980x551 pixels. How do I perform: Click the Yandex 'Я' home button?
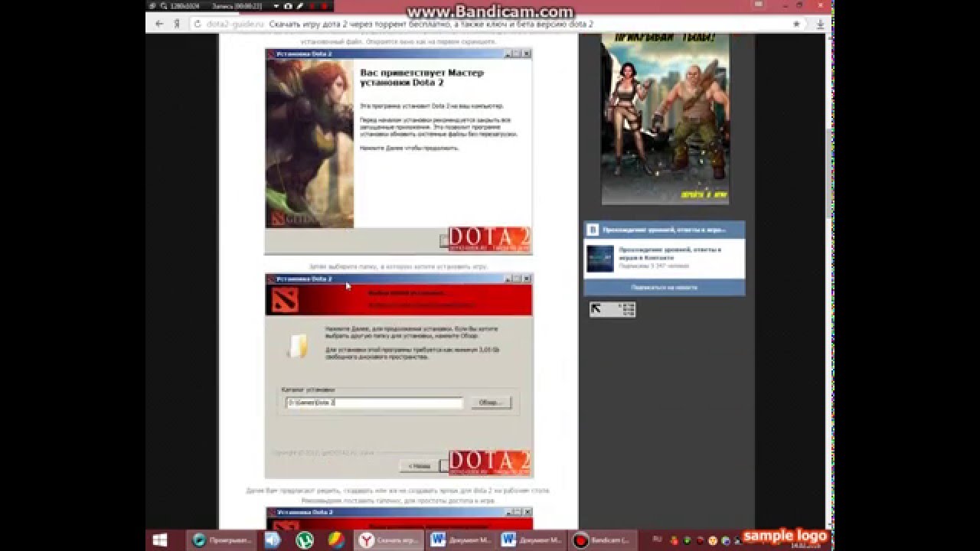[x=177, y=24]
